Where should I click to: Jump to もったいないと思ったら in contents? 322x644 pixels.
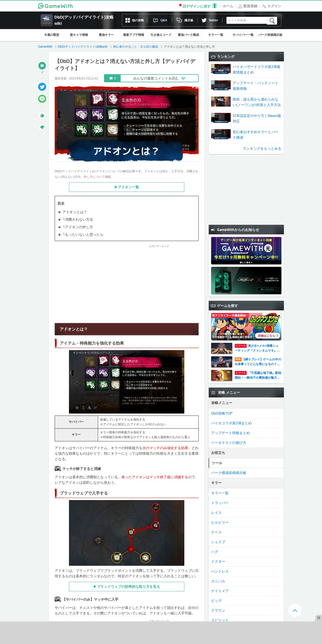click(83, 235)
